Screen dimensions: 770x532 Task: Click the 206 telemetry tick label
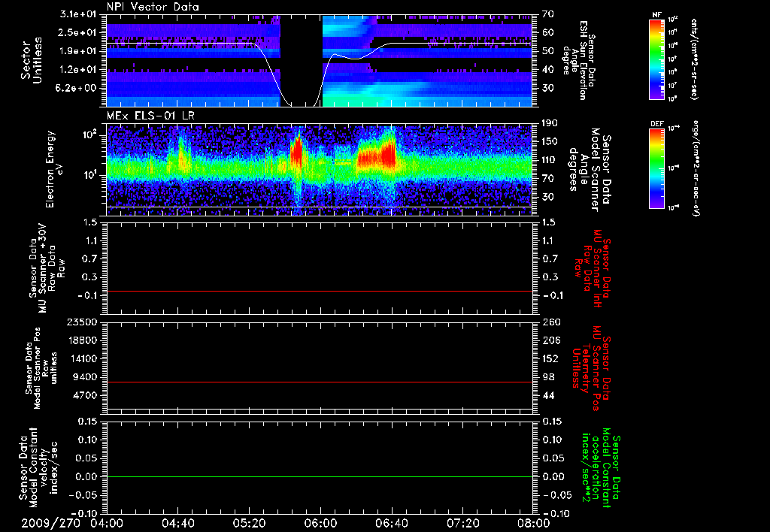click(550, 340)
